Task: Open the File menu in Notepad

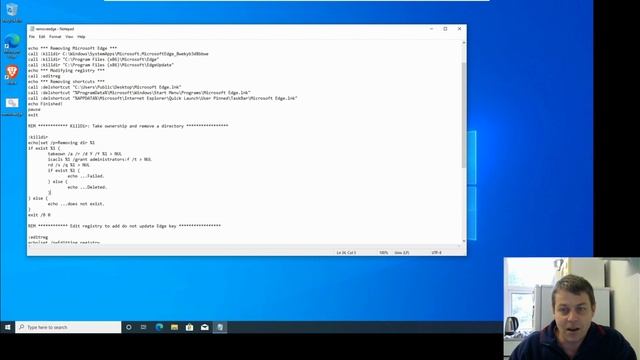Action: tap(31, 37)
